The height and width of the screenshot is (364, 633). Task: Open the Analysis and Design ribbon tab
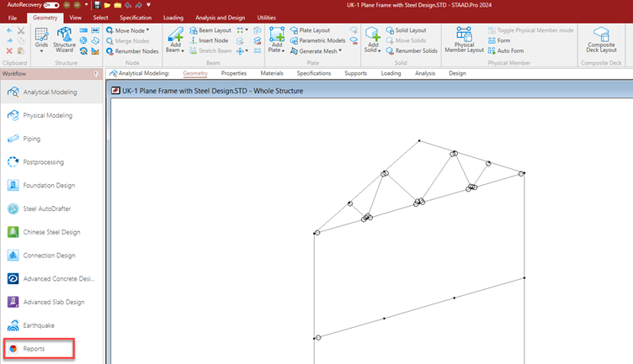pos(220,18)
